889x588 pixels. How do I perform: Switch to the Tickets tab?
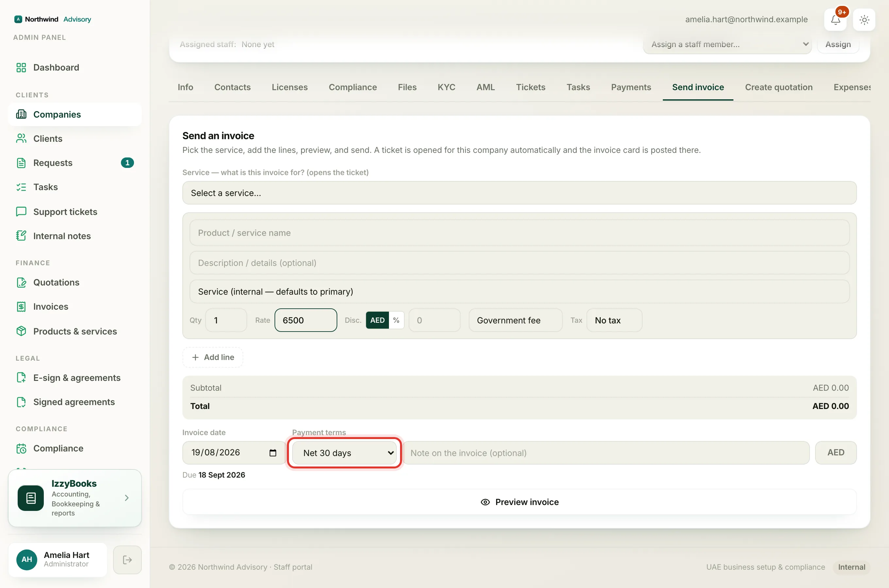(531, 87)
